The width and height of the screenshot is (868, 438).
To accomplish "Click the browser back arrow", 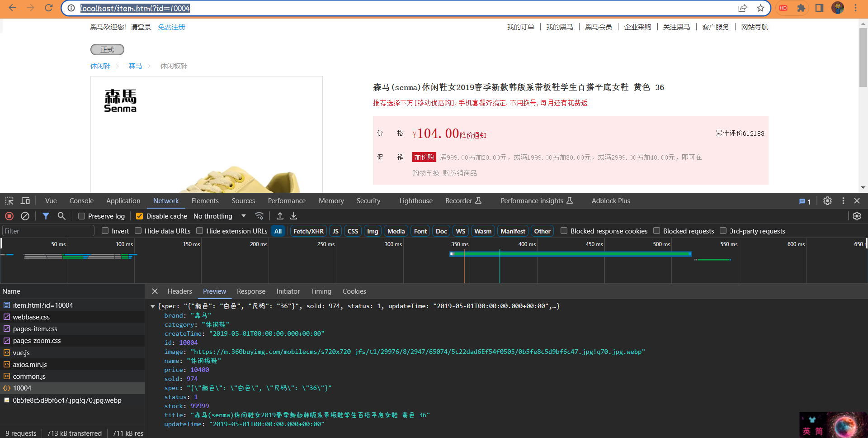I will click(x=12, y=8).
